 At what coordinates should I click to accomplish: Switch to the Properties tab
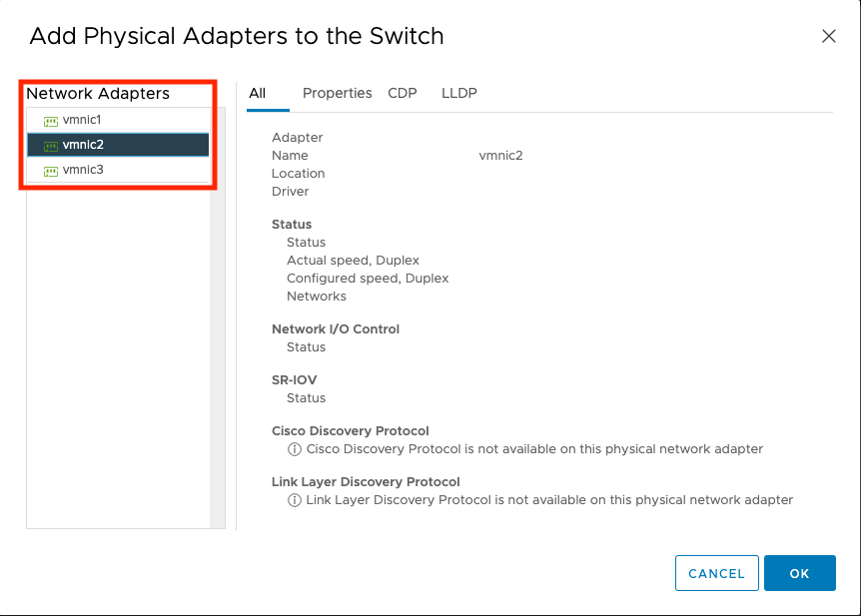337,93
